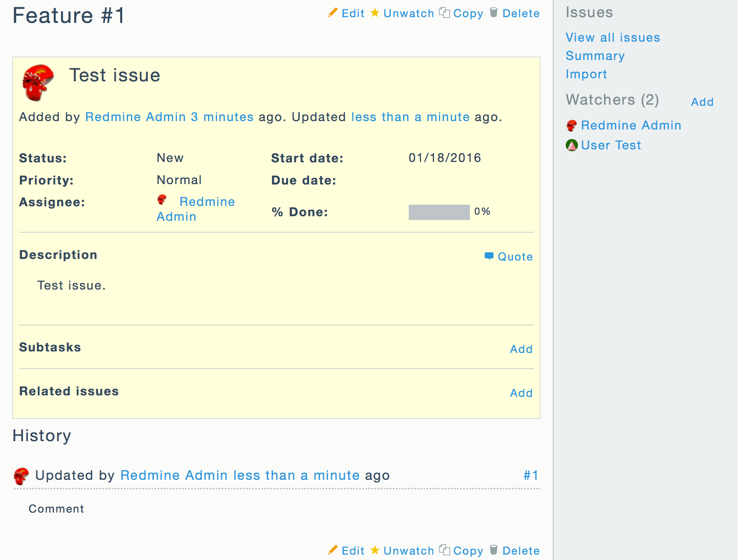The height and width of the screenshot is (560, 738).
Task: Click the bottom pencil Edit icon
Action: tap(333, 550)
